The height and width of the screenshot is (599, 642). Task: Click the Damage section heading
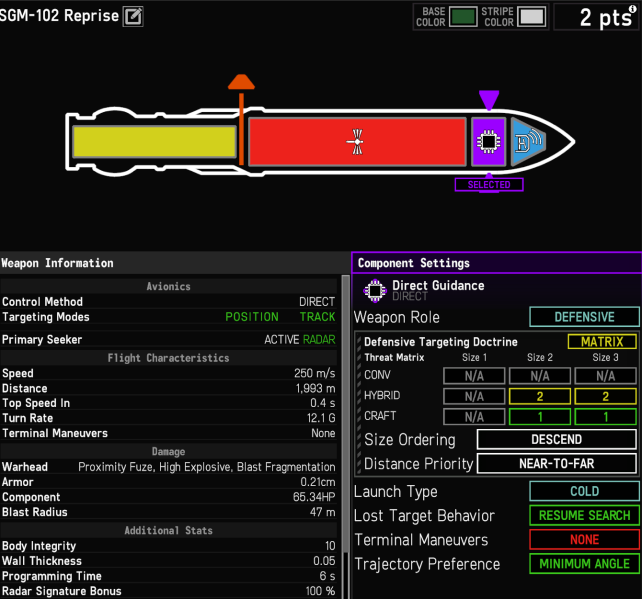point(168,452)
